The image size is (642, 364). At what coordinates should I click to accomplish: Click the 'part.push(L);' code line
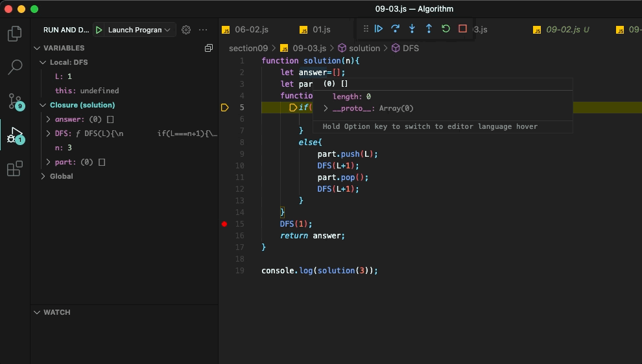[348, 154]
